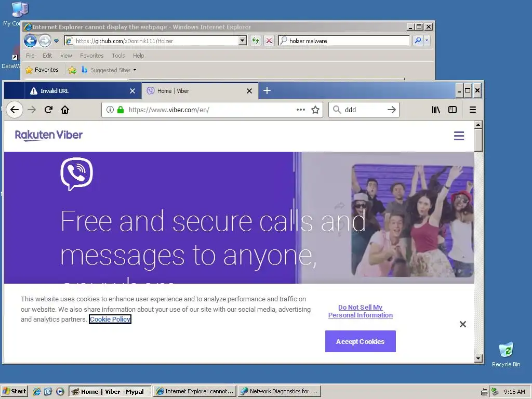Click the white Viber phone bubble logo
The height and width of the screenshot is (399, 532).
77,174
